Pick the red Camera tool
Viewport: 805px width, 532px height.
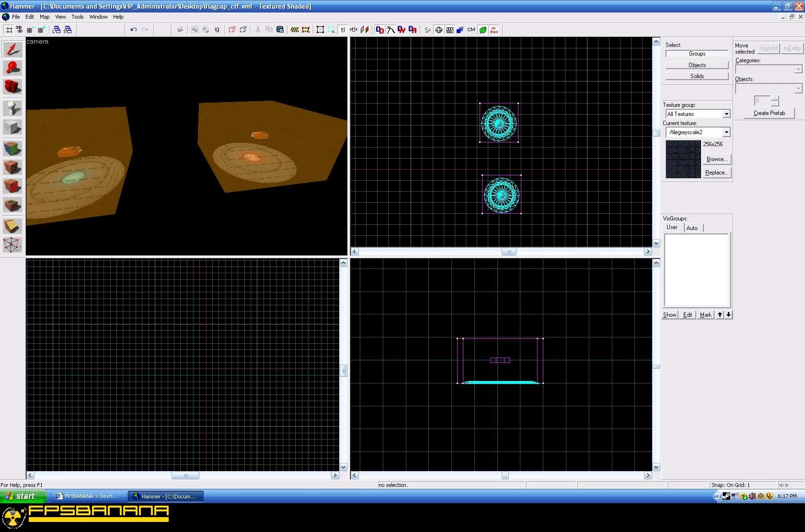click(12, 87)
